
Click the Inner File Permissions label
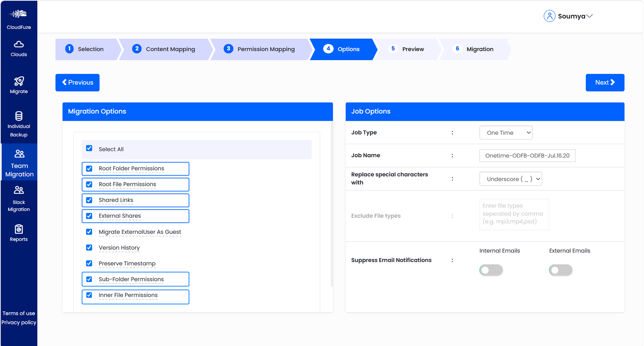click(x=128, y=295)
